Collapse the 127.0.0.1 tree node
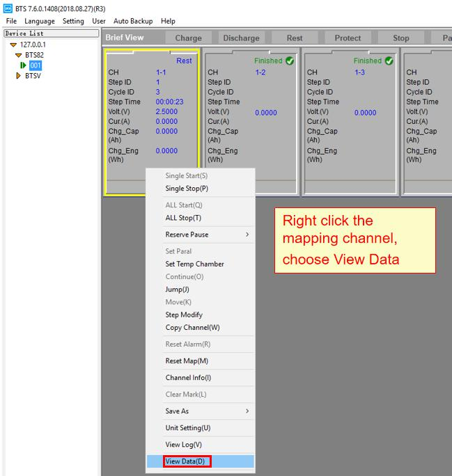The height and width of the screenshot is (476, 452). 13,45
